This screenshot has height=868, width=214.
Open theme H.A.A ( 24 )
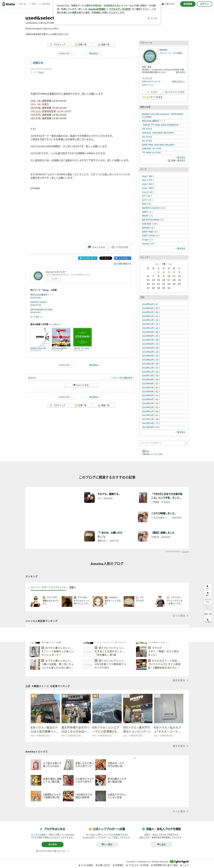click(148, 192)
